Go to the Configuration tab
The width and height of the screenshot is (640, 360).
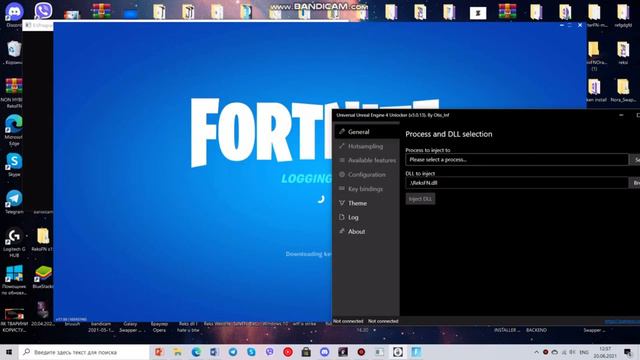(x=366, y=175)
